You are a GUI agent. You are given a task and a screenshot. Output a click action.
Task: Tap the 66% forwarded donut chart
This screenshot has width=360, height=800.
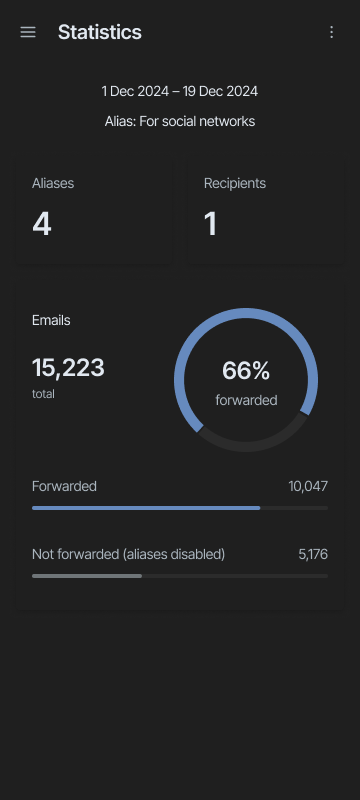click(x=246, y=380)
